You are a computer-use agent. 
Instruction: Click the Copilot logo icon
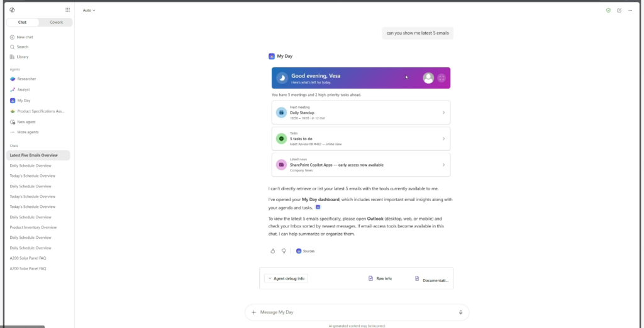point(13,10)
